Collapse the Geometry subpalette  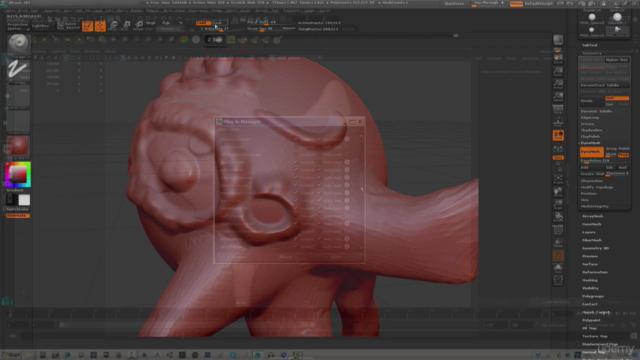(x=592, y=53)
